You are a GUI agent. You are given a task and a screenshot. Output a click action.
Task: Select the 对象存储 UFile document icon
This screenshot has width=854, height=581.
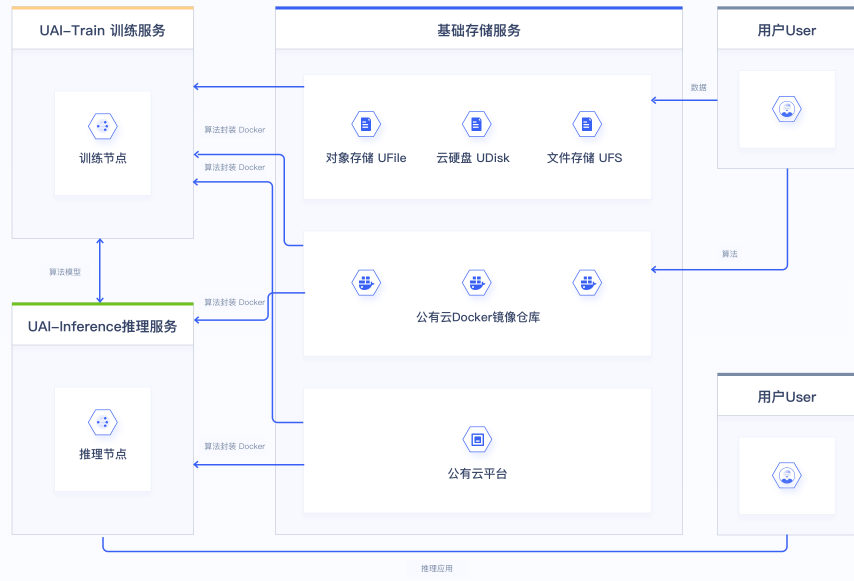tap(366, 125)
